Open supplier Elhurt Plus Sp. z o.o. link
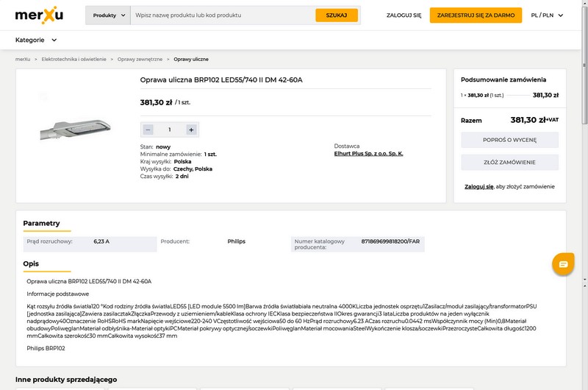This screenshot has width=588, height=390. pyautogui.click(x=368, y=154)
